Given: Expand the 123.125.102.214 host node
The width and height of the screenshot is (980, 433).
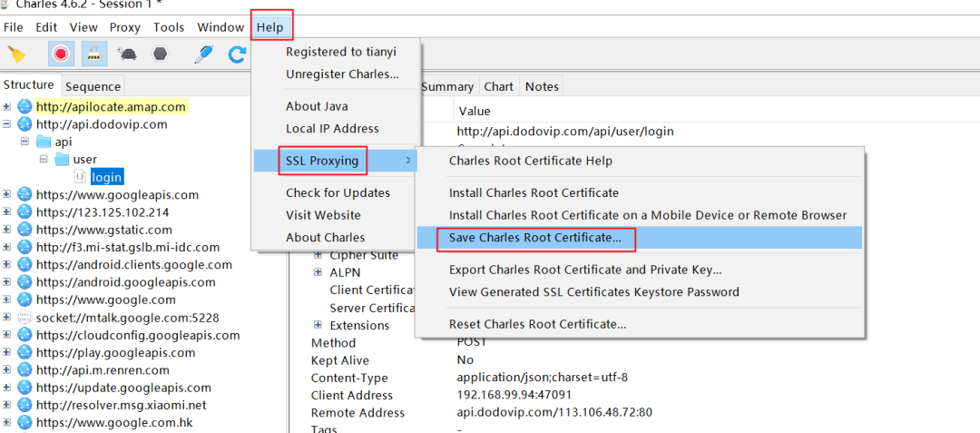Looking at the screenshot, I should [x=7, y=212].
